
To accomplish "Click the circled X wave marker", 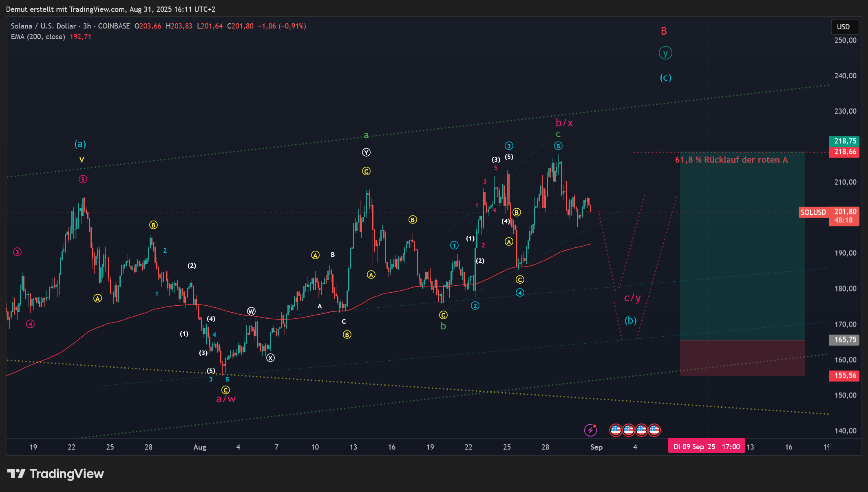I will tap(270, 358).
